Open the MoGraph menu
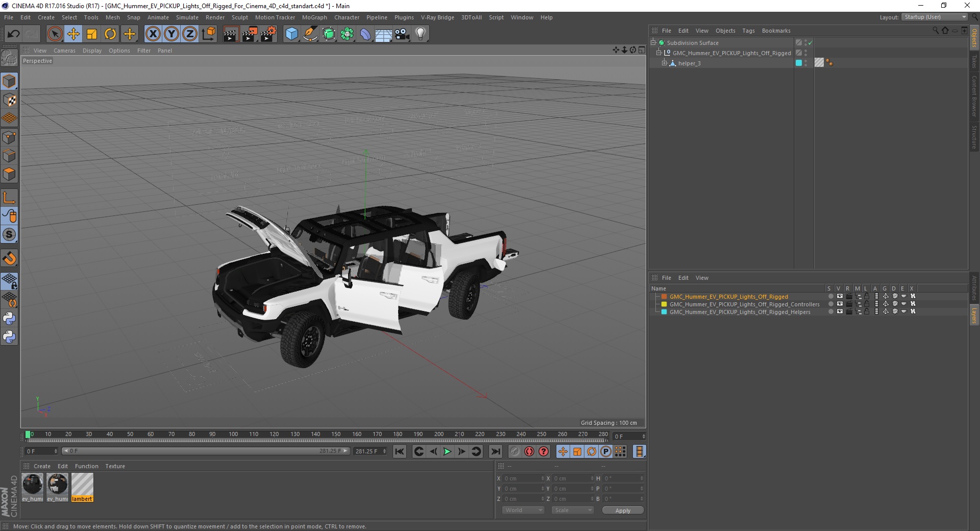 (314, 17)
